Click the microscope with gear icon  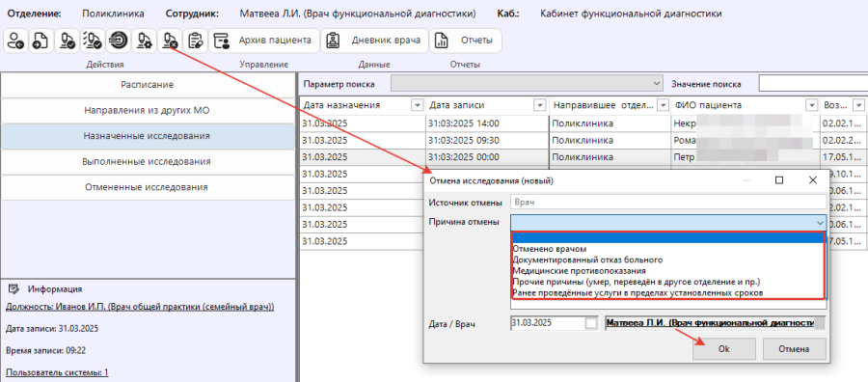click(145, 41)
